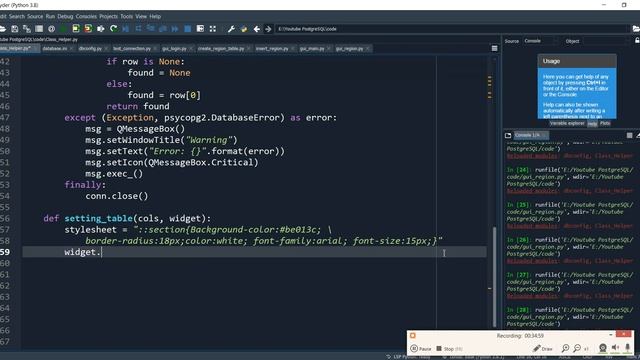Close the gui_region.py tab

click(x=367, y=49)
